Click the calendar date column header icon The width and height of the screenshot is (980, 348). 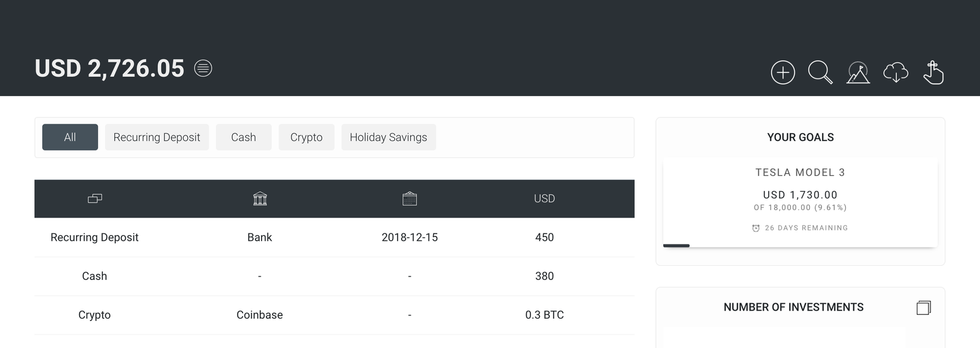[410, 199]
